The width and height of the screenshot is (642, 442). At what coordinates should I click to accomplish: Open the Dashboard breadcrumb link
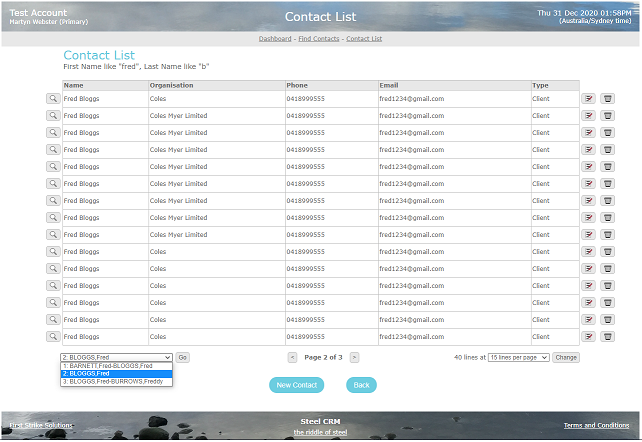click(275, 38)
